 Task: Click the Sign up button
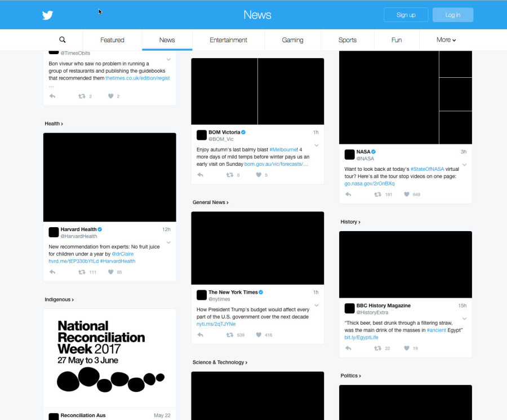406,15
